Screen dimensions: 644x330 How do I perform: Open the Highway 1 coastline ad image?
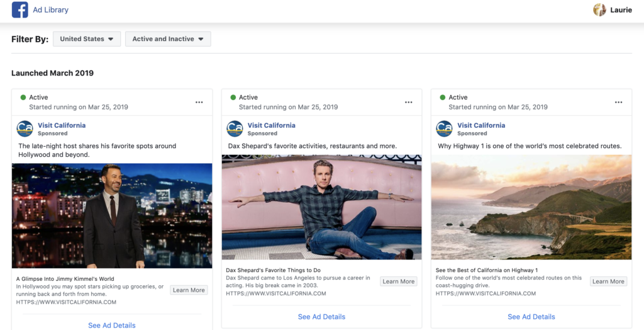pyautogui.click(x=531, y=207)
